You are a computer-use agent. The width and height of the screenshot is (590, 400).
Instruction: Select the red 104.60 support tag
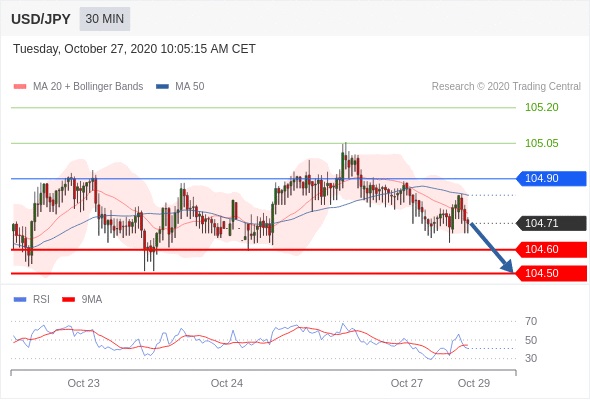(x=551, y=249)
